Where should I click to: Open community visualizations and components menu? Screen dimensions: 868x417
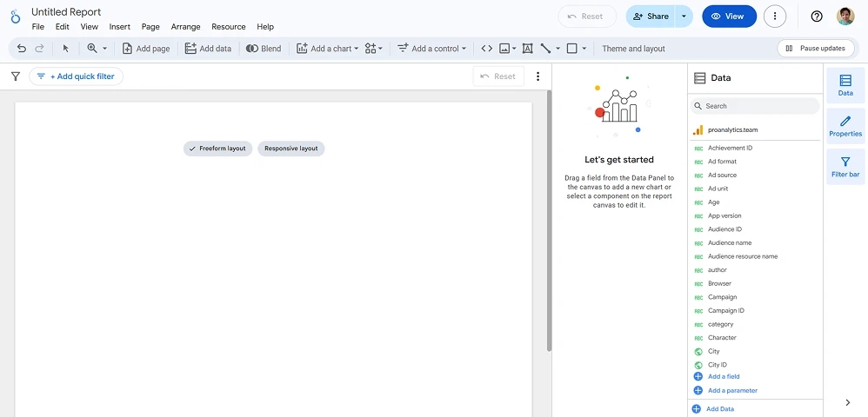tap(374, 49)
